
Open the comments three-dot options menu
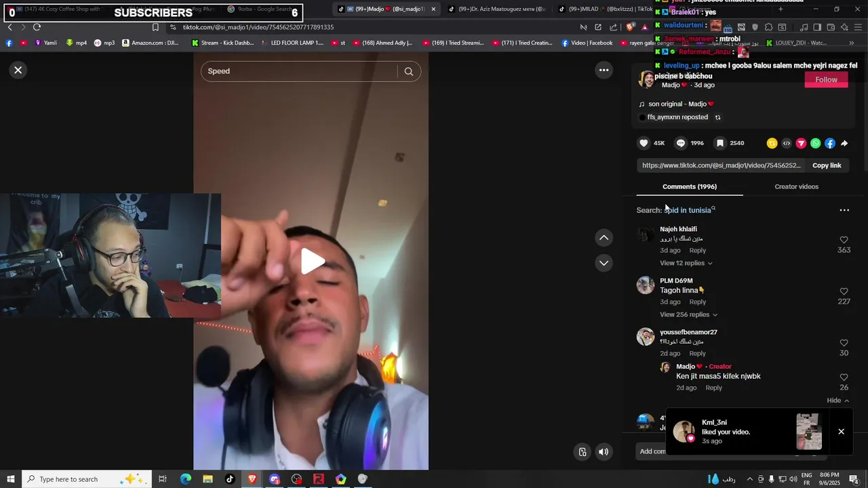pyautogui.click(x=844, y=210)
